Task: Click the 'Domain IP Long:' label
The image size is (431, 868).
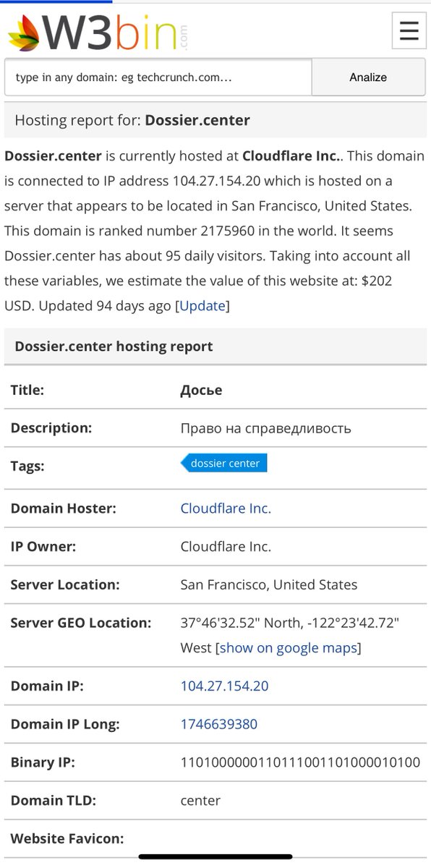Action: point(65,724)
